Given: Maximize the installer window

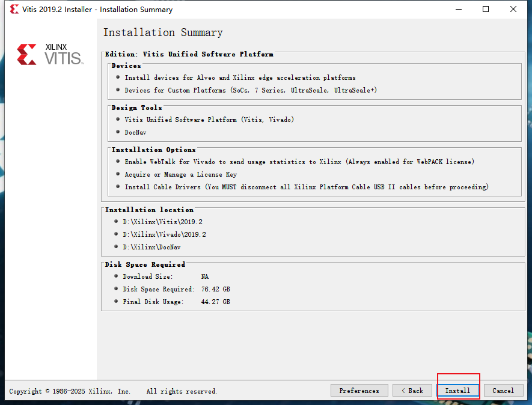Looking at the screenshot, I should (x=486, y=9).
